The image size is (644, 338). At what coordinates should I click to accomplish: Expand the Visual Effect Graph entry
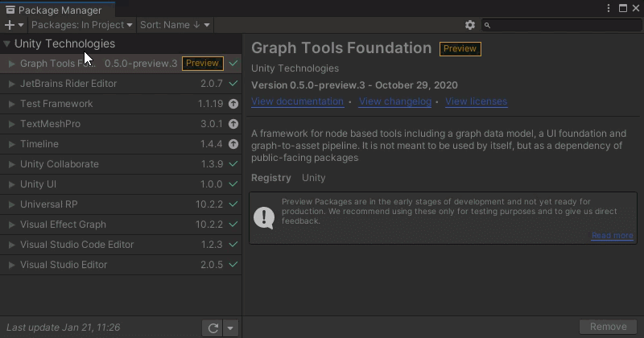tap(11, 225)
